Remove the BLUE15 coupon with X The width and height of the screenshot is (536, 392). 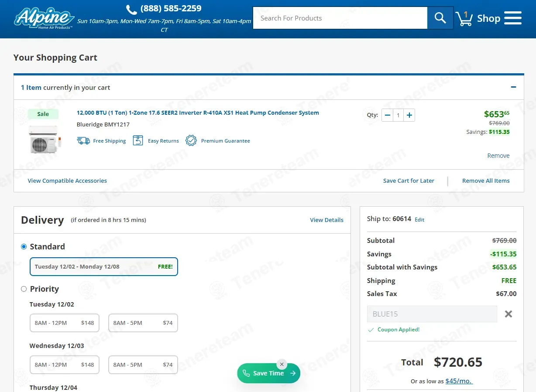pyautogui.click(x=508, y=314)
